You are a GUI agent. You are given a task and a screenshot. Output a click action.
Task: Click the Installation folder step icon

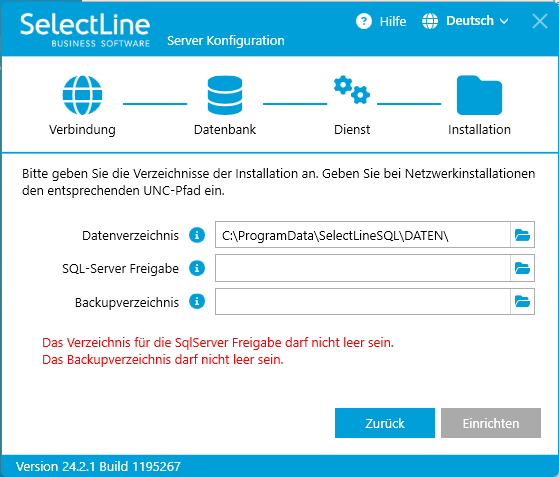479,95
